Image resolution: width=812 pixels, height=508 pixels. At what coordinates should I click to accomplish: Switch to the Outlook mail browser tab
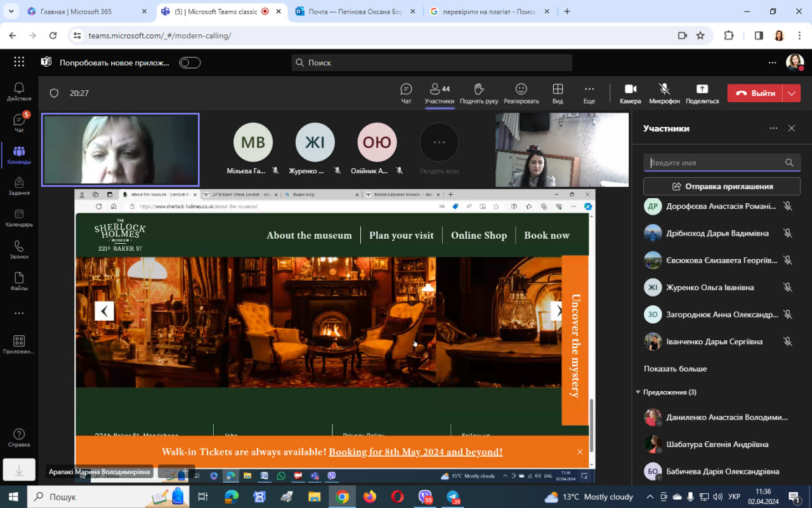(355, 11)
